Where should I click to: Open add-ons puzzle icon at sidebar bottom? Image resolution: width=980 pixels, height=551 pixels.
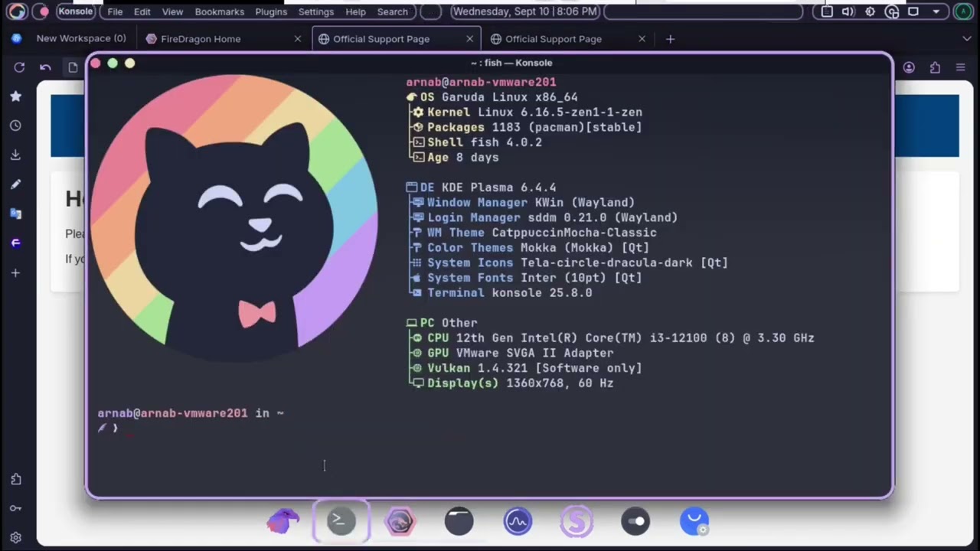coord(15,479)
